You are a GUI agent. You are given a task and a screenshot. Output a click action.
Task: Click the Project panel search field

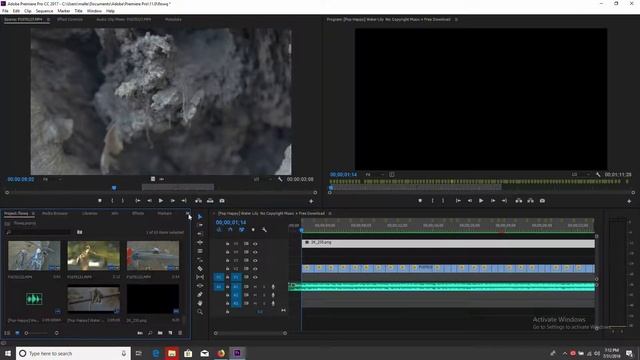[39, 232]
